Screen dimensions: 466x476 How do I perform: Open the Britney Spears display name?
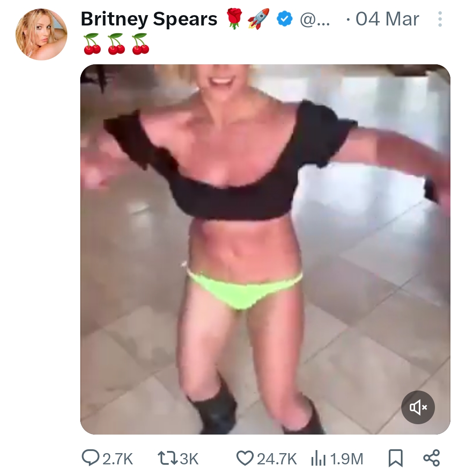click(x=149, y=19)
